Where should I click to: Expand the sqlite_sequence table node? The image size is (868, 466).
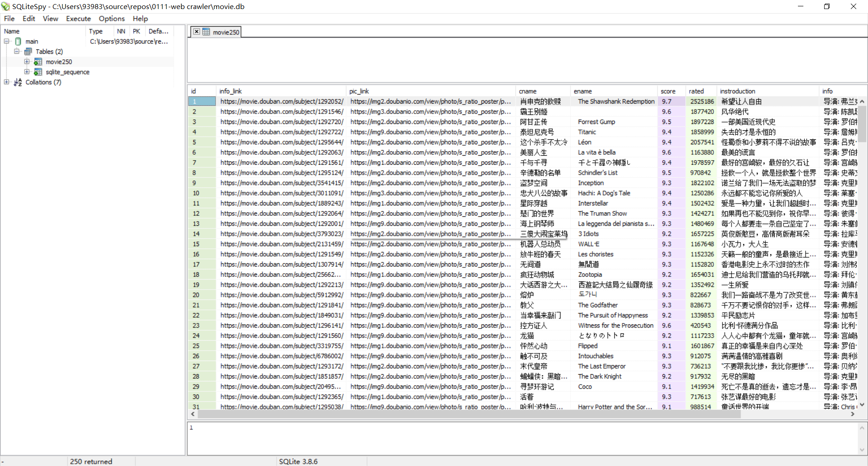point(27,72)
